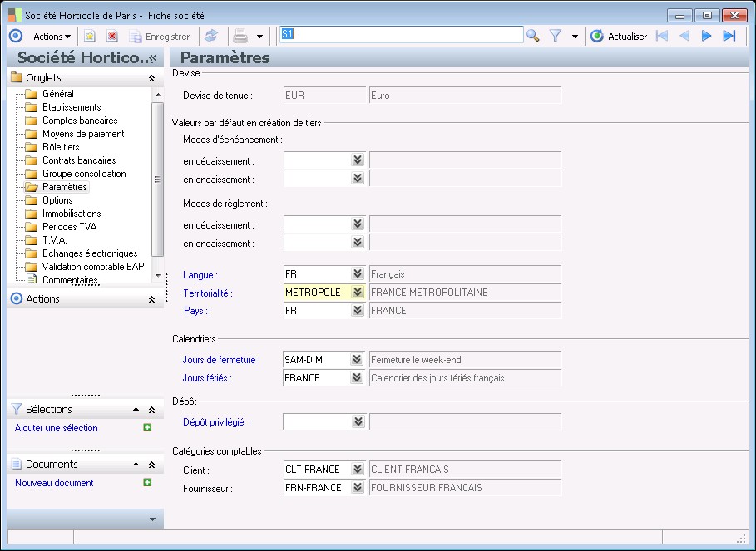Click the Actualiser button
Screen dimensions: 756x551
pos(619,36)
